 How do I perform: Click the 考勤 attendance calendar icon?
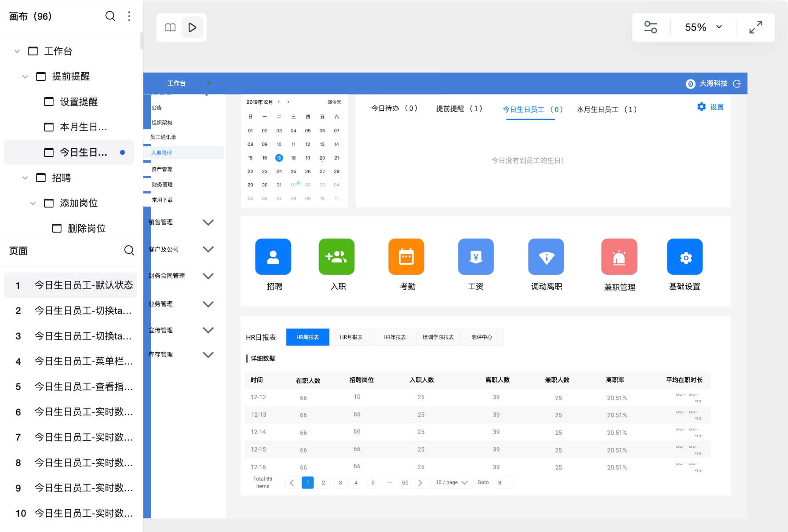point(406,257)
